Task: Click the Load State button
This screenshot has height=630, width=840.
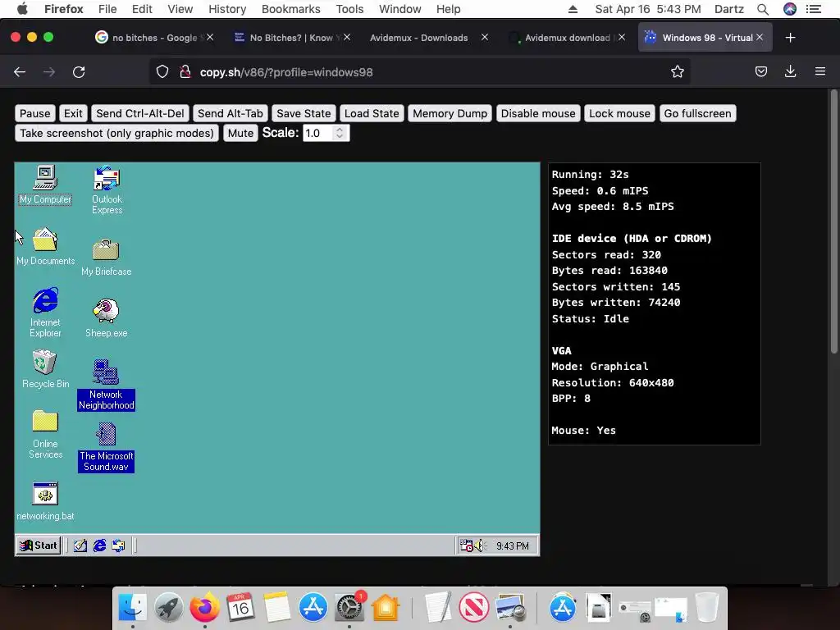Action: [372, 113]
